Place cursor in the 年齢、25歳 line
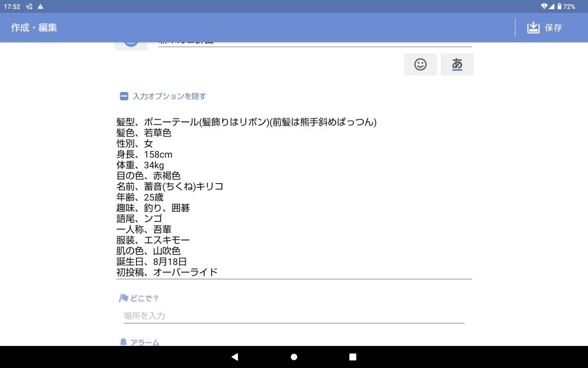 pyautogui.click(x=140, y=197)
